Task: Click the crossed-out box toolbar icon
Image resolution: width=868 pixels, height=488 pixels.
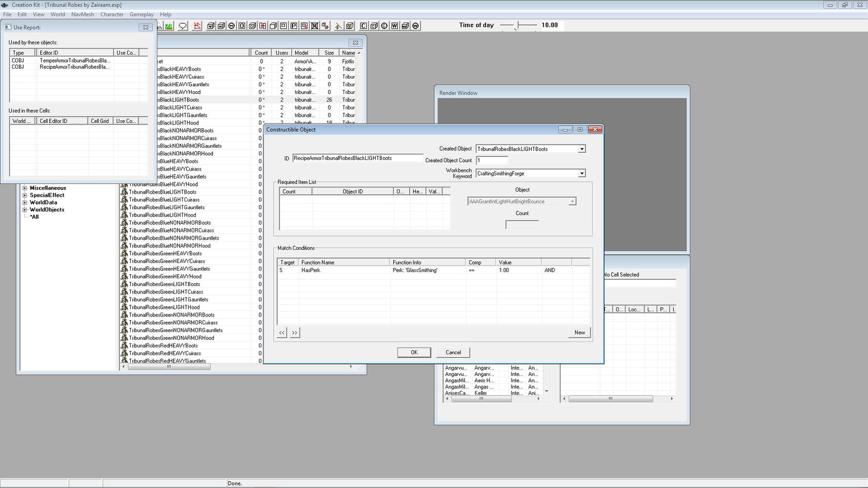Action: [315, 26]
